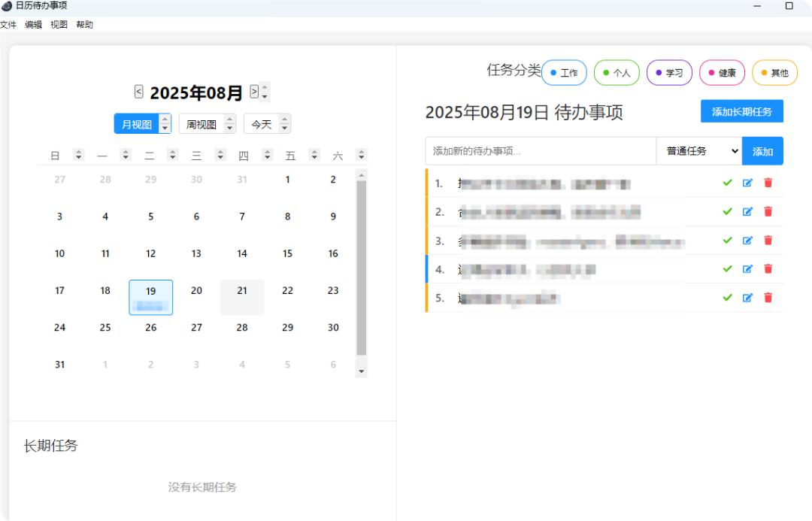The image size is (812, 521).
Task: Open the 文件 menu
Action: [8, 24]
